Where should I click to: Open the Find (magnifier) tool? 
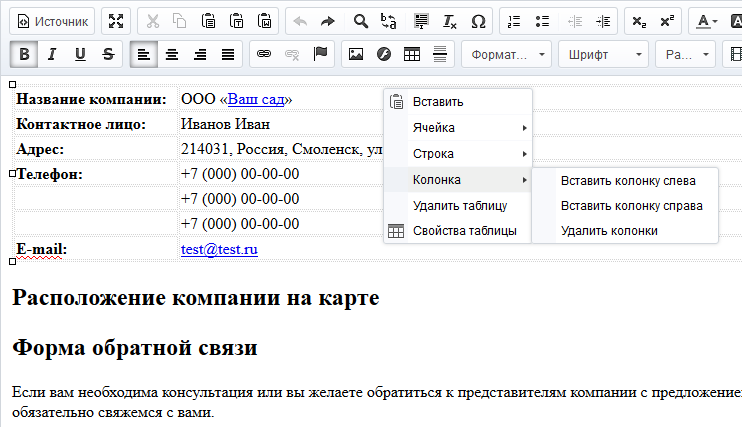361,21
